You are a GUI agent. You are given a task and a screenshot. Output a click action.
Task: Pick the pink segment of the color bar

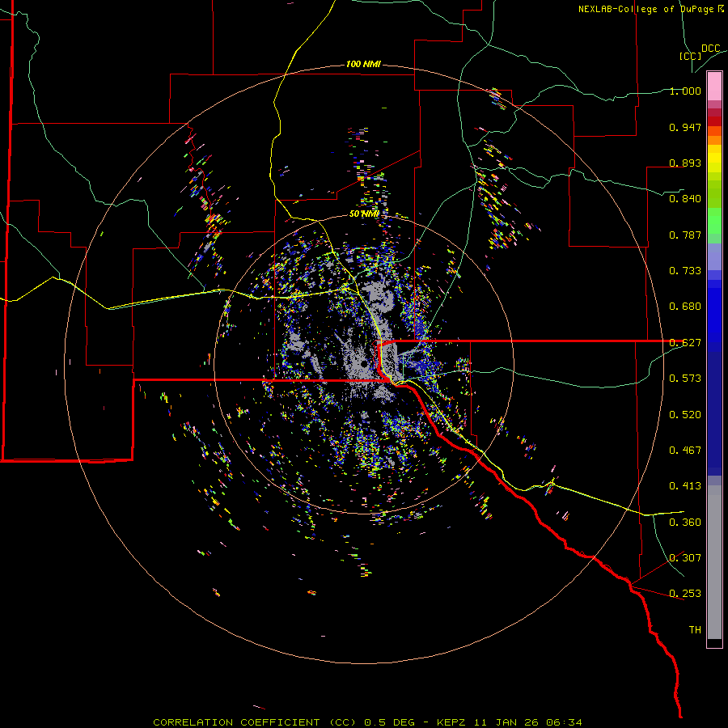(714, 87)
